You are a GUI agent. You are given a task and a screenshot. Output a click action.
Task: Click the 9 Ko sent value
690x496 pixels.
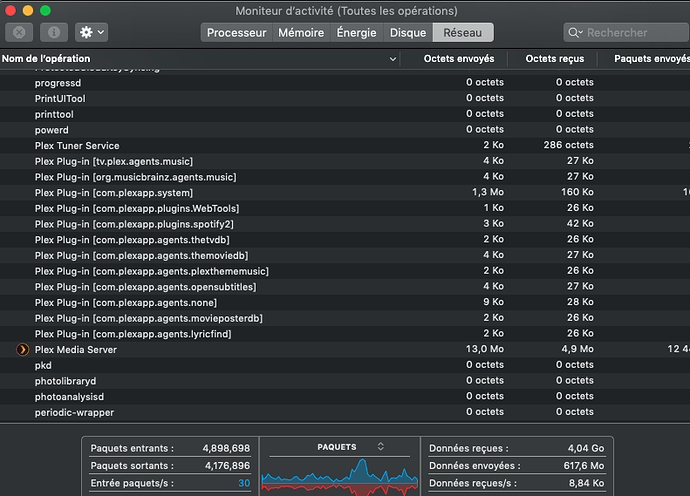pyautogui.click(x=493, y=302)
